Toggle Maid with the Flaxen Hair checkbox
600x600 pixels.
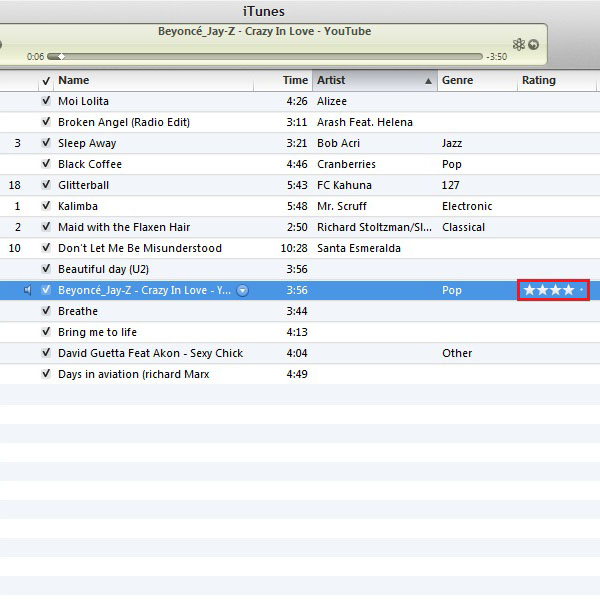click(46, 227)
